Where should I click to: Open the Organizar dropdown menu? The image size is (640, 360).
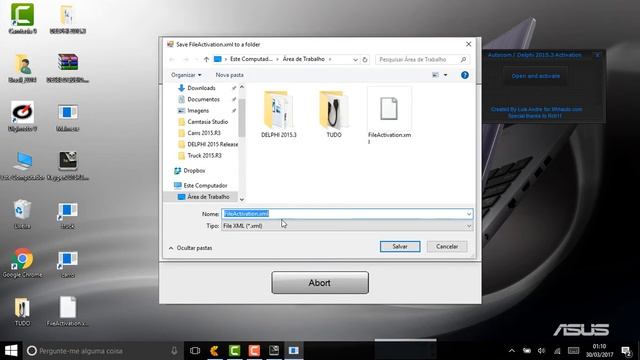click(186, 75)
